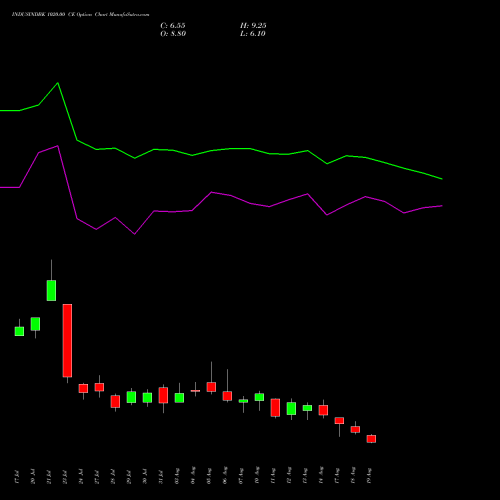Select the last red candle on the chart
Image resolution: width=500 pixels, height=500 pixels.
click(x=371, y=439)
